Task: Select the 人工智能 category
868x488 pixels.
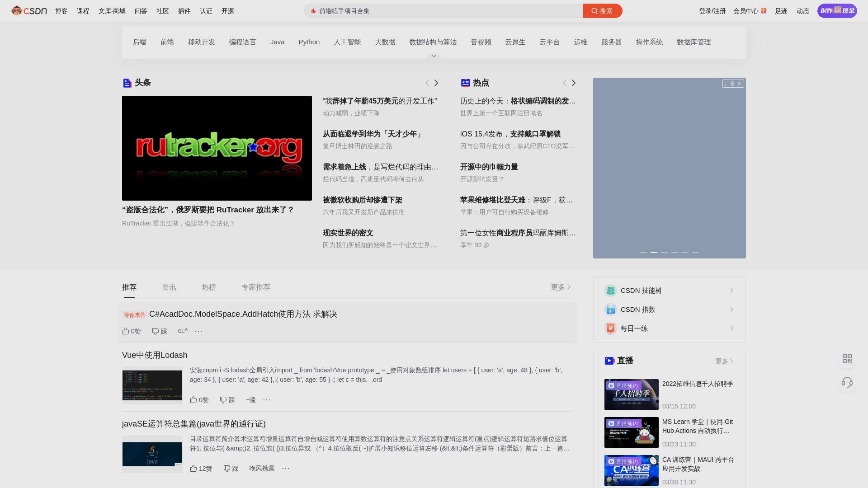Action: (347, 42)
